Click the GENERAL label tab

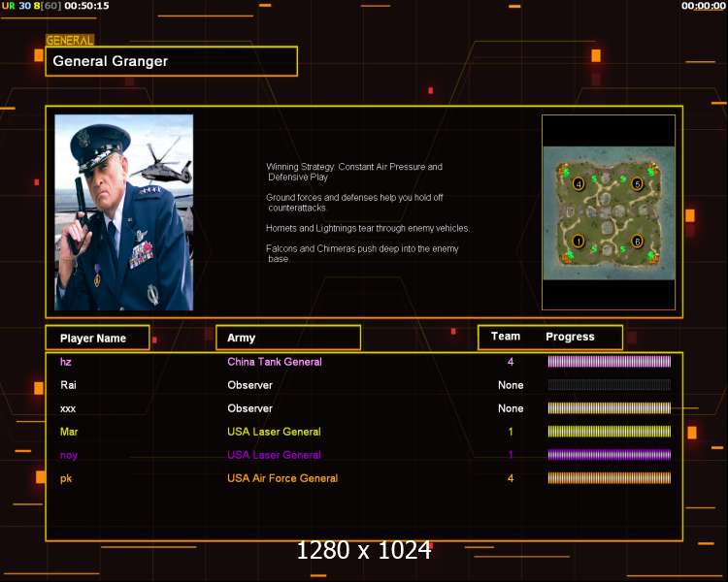70,41
